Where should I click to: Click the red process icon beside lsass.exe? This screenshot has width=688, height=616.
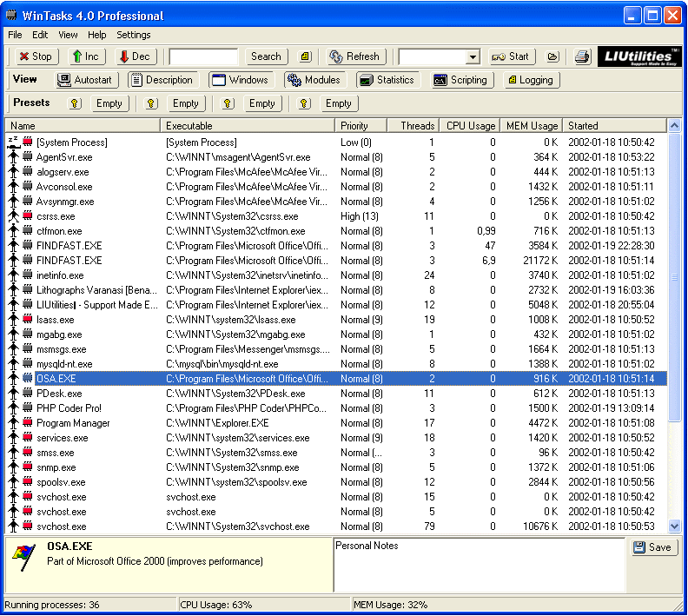28,320
